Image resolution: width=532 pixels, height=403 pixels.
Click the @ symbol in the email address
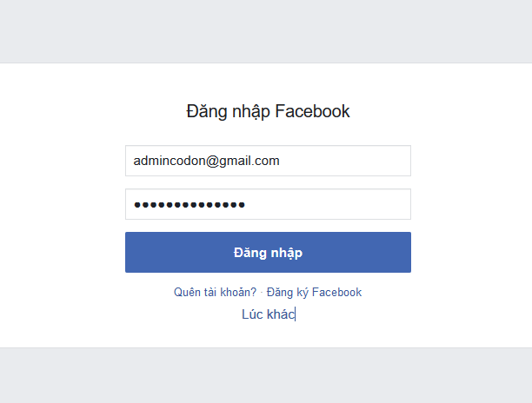[212, 161]
